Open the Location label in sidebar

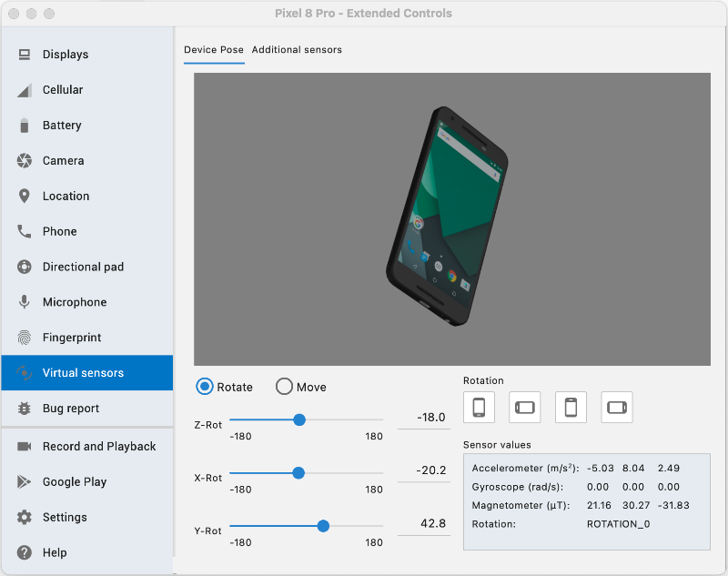[66, 196]
